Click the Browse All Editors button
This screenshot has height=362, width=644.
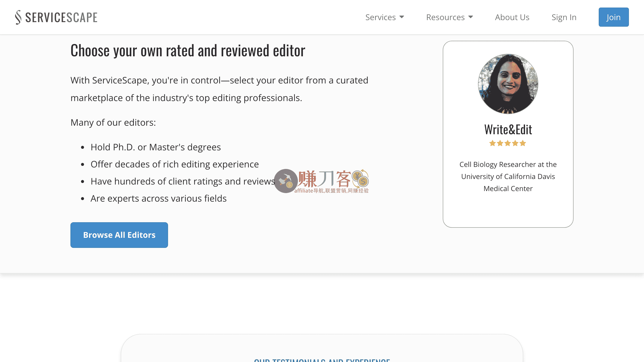click(119, 235)
